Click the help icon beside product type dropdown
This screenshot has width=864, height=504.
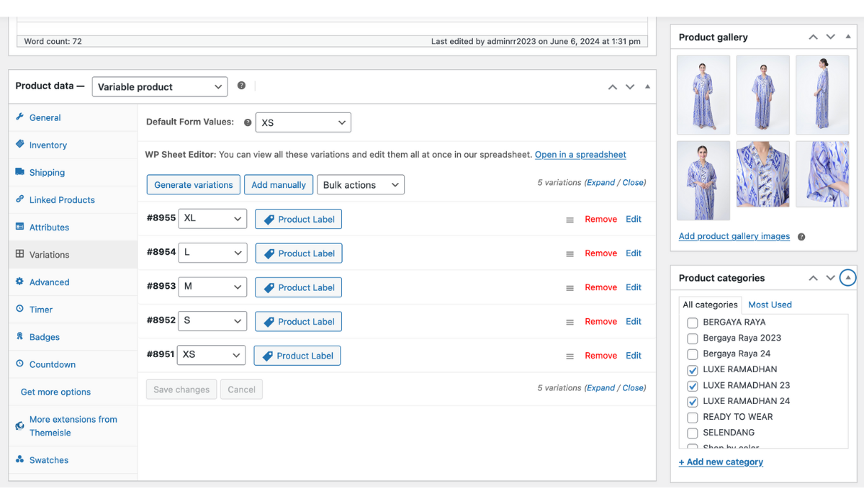pos(241,86)
